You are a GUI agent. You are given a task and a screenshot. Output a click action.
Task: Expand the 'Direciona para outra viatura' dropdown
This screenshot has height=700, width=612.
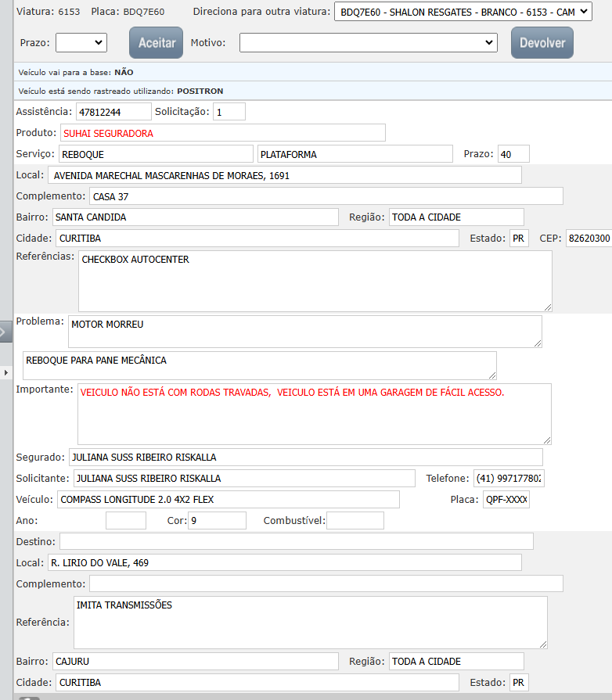coord(463,13)
